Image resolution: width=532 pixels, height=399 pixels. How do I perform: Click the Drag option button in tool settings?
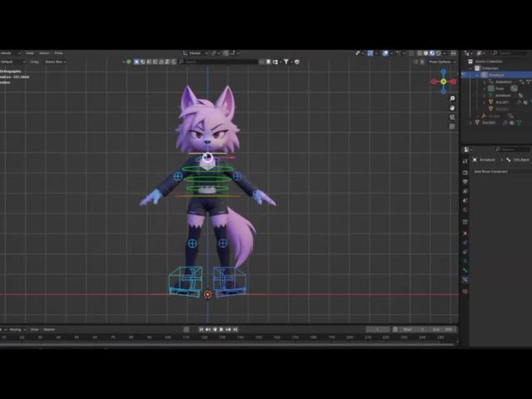[34, 62]
